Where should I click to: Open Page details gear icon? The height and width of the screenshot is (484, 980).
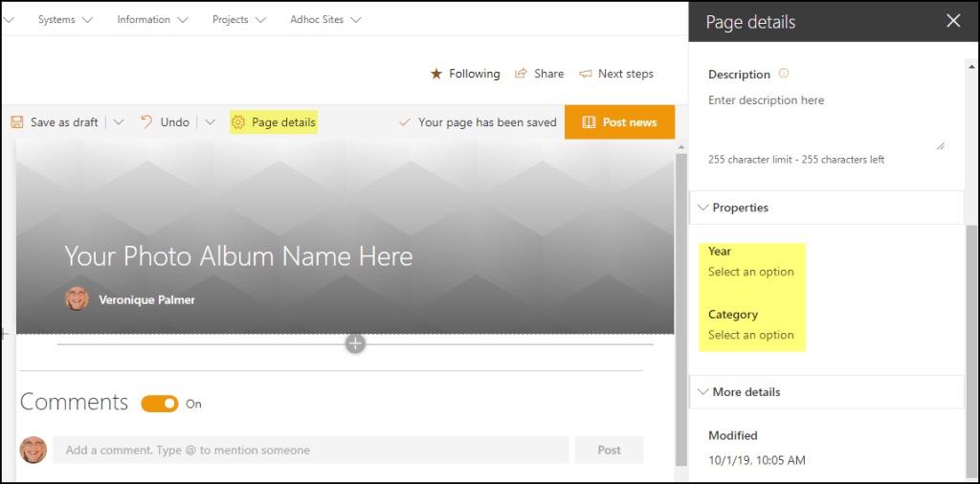pos(238,122)
